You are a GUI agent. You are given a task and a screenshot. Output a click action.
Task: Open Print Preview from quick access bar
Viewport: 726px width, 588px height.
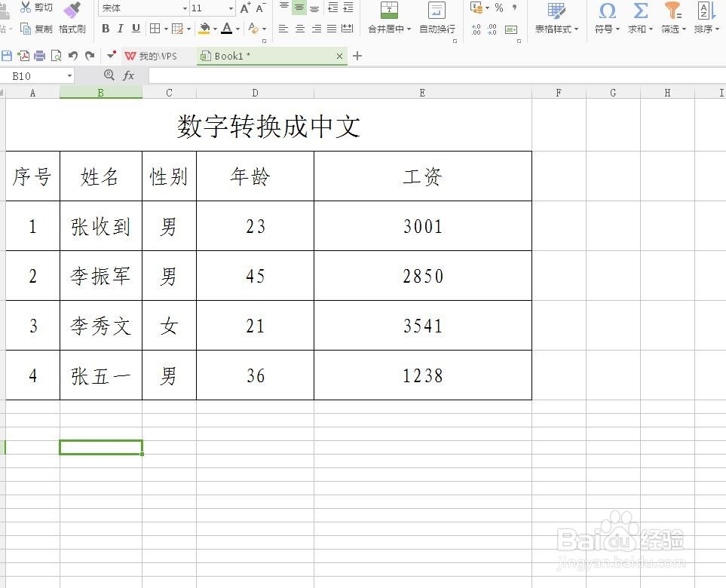(56, 56)
